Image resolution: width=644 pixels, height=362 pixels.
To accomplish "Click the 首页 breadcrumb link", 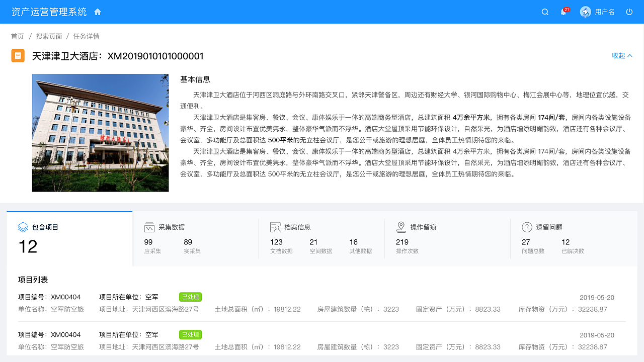I will [x=17, y=36].
